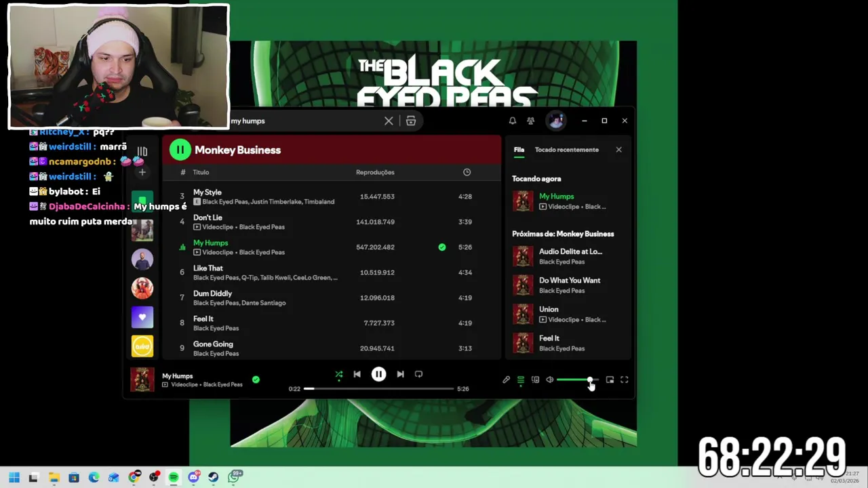Open the man in blue suit sidebar item

coord(142,260)
